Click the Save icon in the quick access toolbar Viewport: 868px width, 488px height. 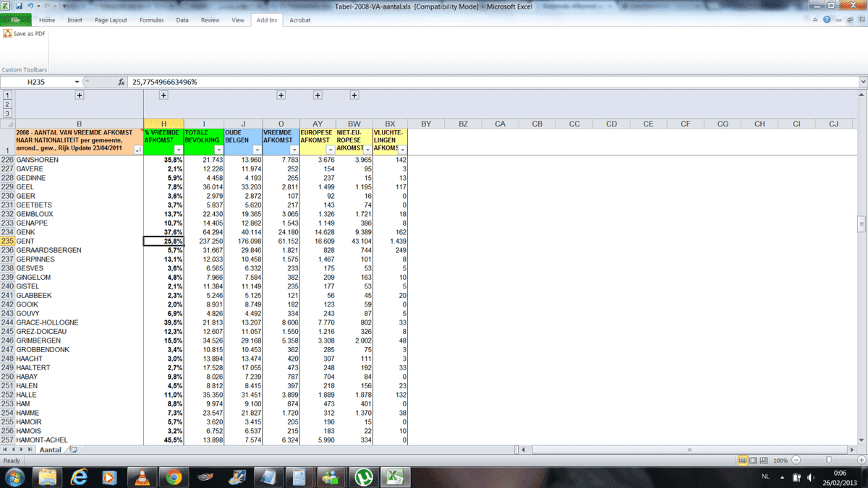(x=19, y=6)
